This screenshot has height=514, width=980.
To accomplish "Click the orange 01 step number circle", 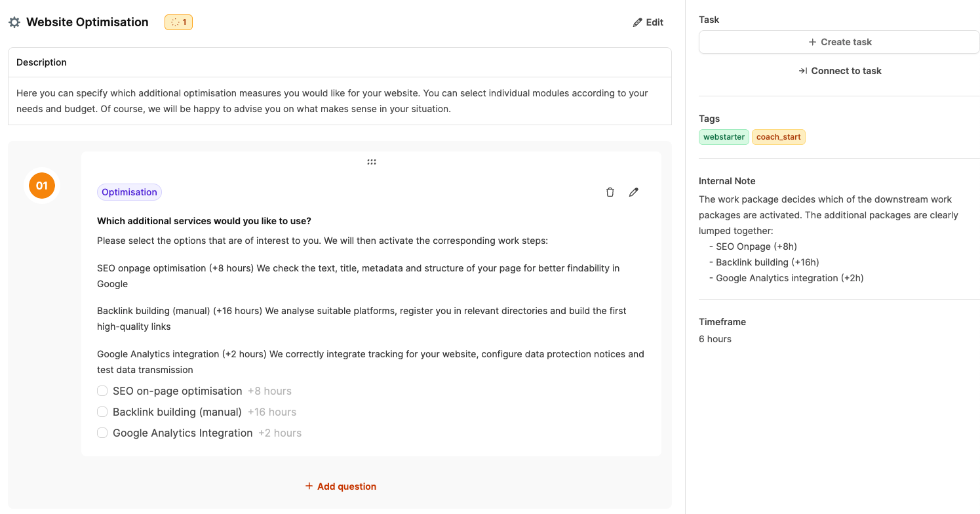I will tap(42, 186).
